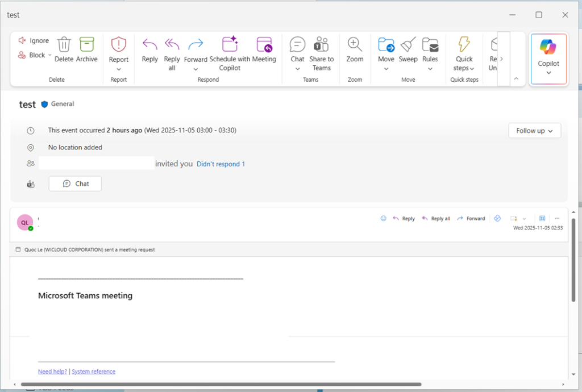Click the vertical scrollbar thumb

573,260
